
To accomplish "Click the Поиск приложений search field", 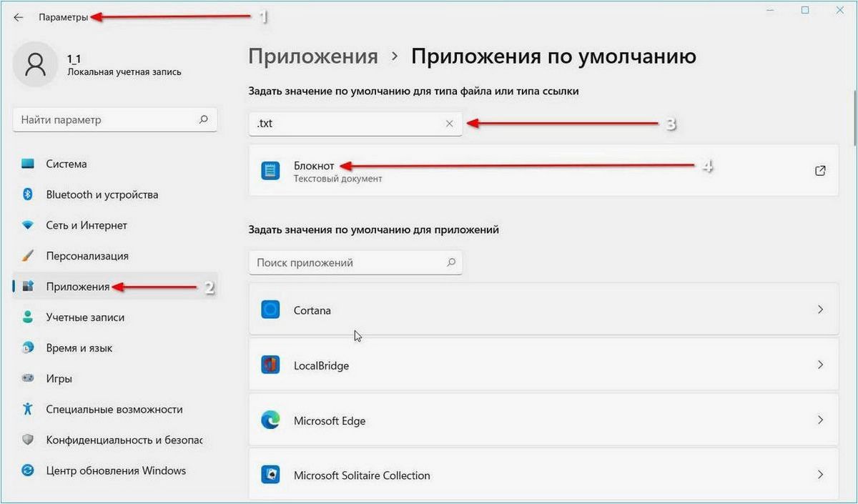I will point(355,262).
